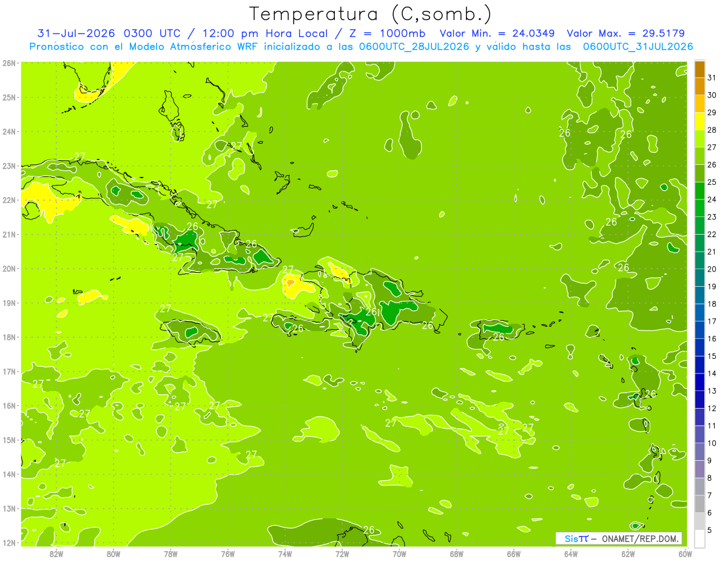Click the 'ONAMET/REP.DOM.' credit label

[x=640, y=538]
